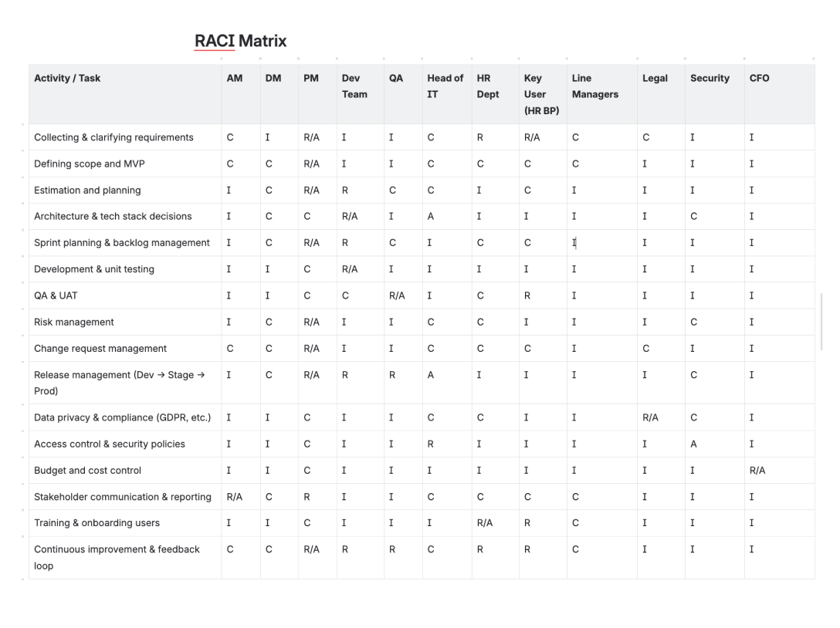This screenshot has width=840, height=628.
Task: Select the Defining scope and MVP cell
Action: (89, 164)
